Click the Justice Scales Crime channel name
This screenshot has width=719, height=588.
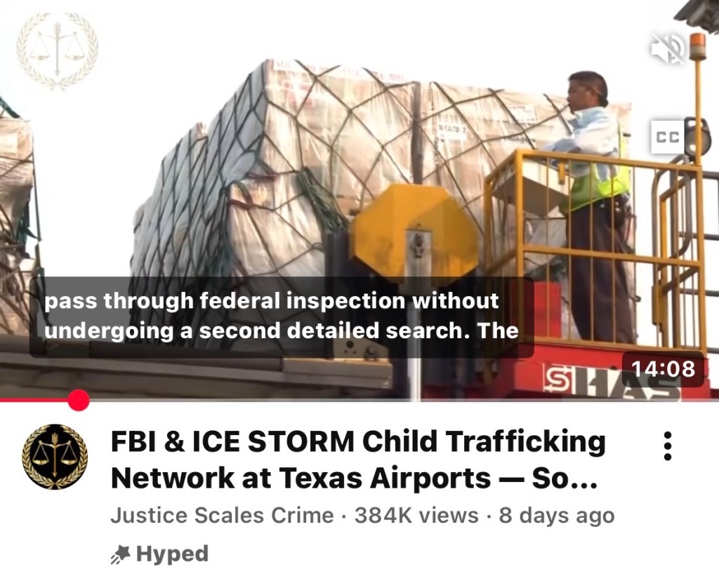[222, 515]
